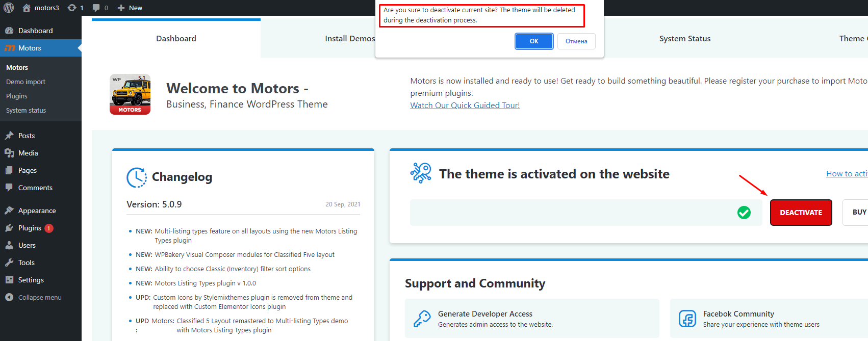
Task: Click the Facebook Community icon
Action: coord(687,319)
